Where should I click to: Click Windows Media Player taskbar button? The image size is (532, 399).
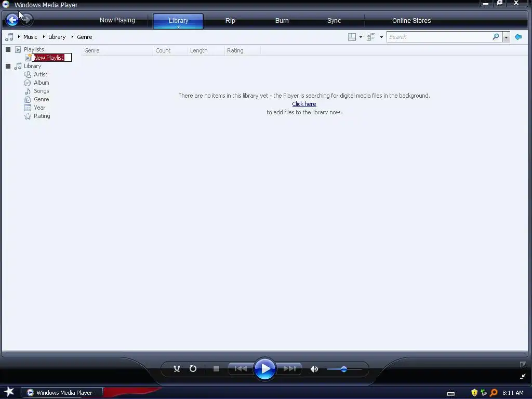62,393
